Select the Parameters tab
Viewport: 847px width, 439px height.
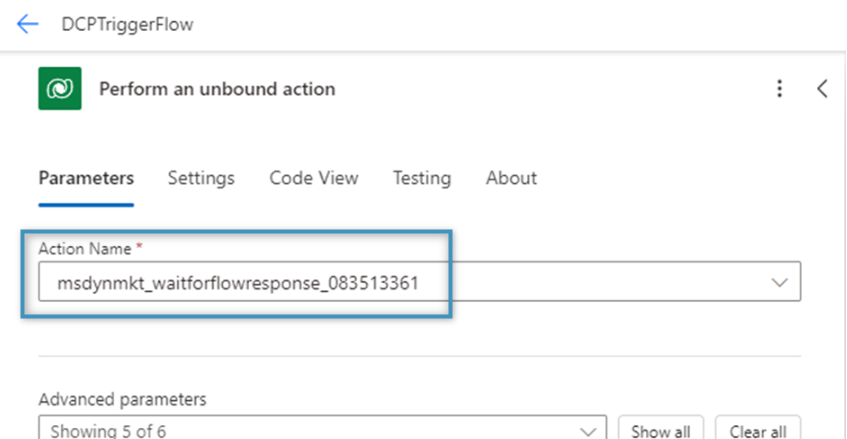click(x=86, y=178)
